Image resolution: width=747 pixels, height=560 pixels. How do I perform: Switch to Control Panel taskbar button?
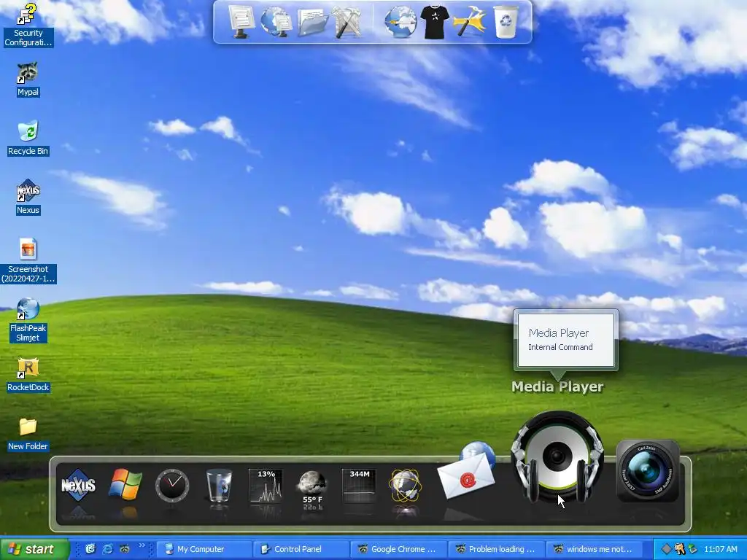pyautogui.click(x=301, y=549)
